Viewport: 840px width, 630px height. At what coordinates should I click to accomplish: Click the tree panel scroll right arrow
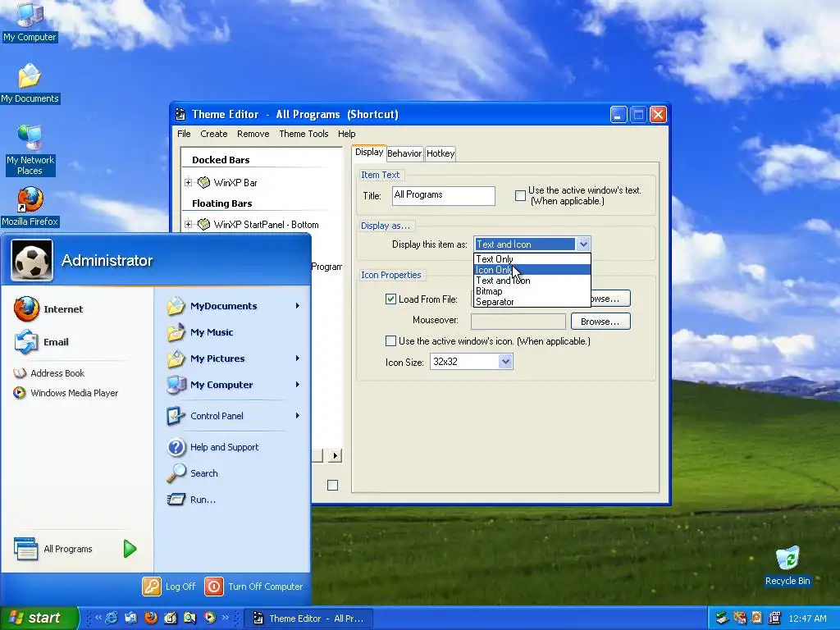click(x=335, y=456)
